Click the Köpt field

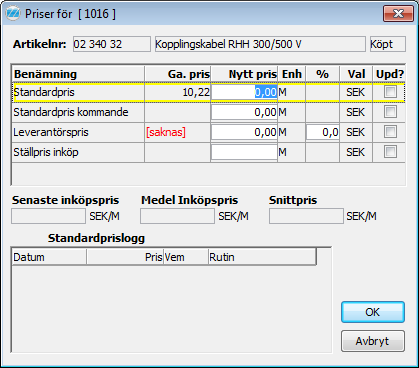388,44
